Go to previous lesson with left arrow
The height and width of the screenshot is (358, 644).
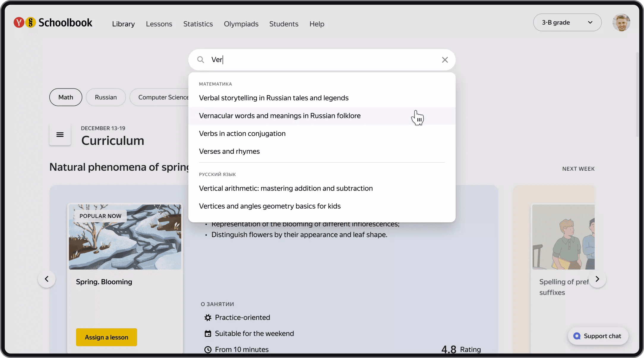pos(47,279)
